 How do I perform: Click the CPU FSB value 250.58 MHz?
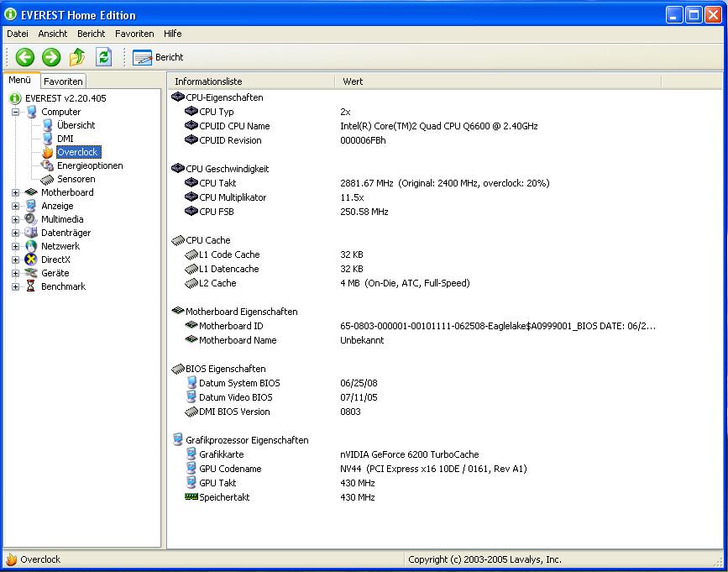364,213
